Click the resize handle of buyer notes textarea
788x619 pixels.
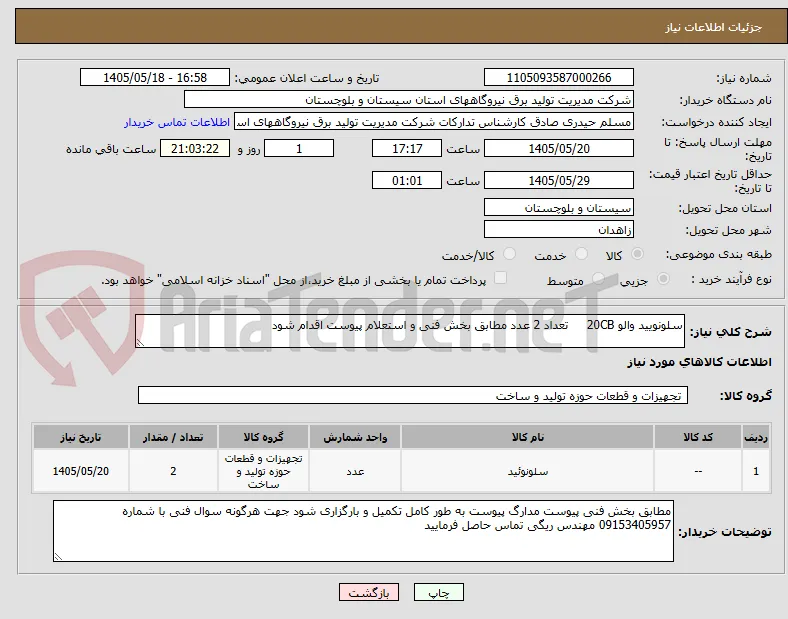pos(58,557)
